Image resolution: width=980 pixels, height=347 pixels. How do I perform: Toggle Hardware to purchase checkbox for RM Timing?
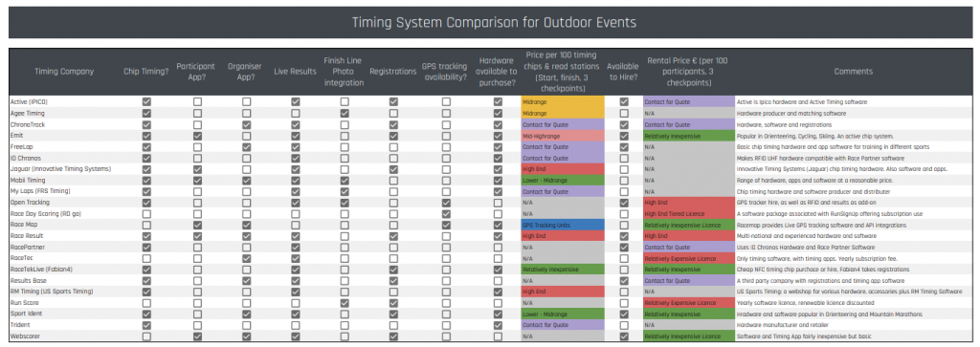click(498, 292)
